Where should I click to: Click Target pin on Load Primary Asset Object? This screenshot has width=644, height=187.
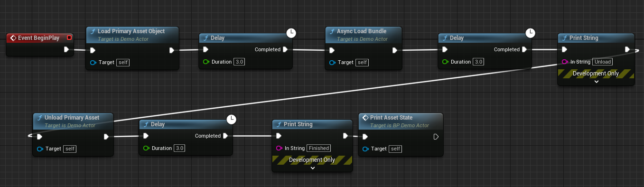coord(93,62)
